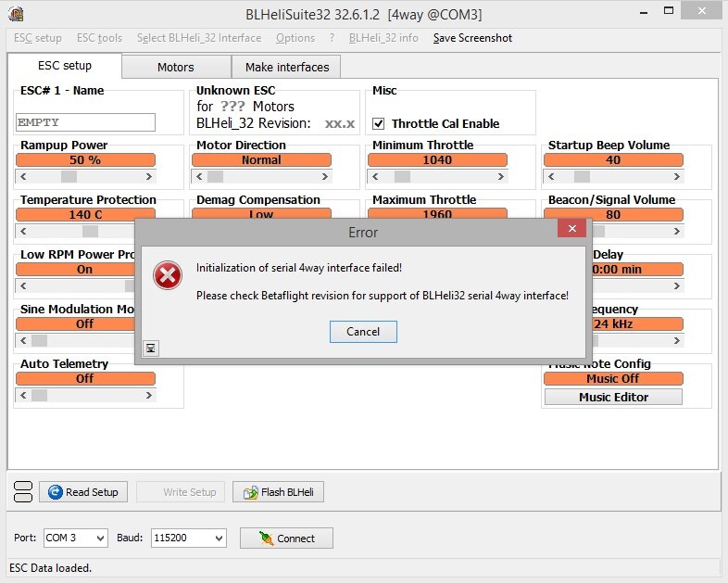This screenshot has width=728, height=583.
Task: Open ESC tools menu
Action: coord(99,38)
